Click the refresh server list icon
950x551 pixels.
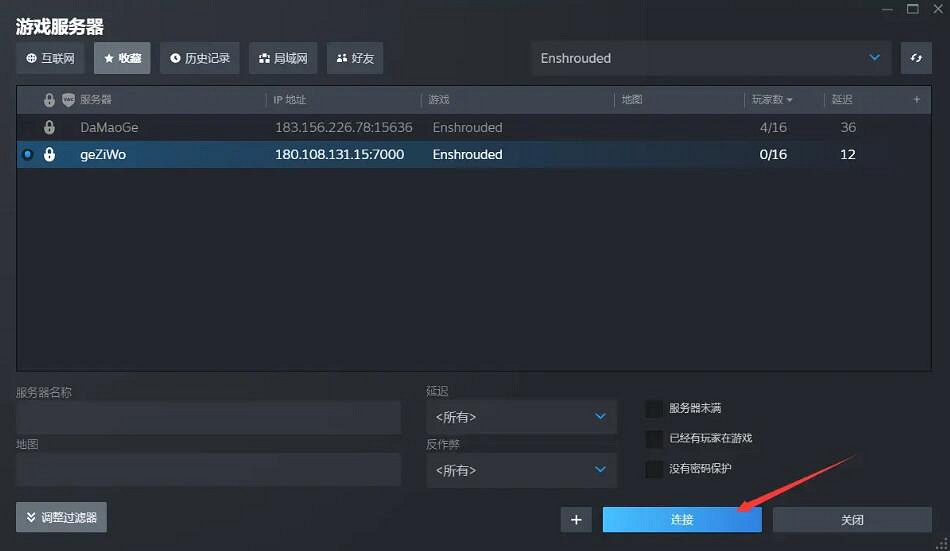[x=916, y=58]
